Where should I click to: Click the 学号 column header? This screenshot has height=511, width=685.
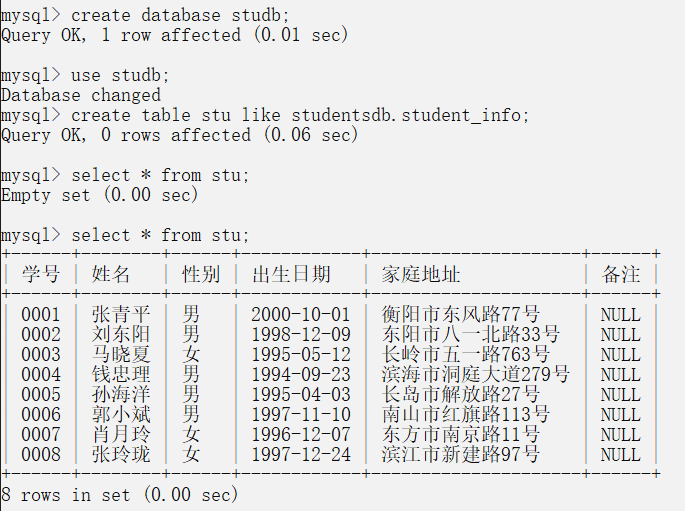click(x=41, y=274)
